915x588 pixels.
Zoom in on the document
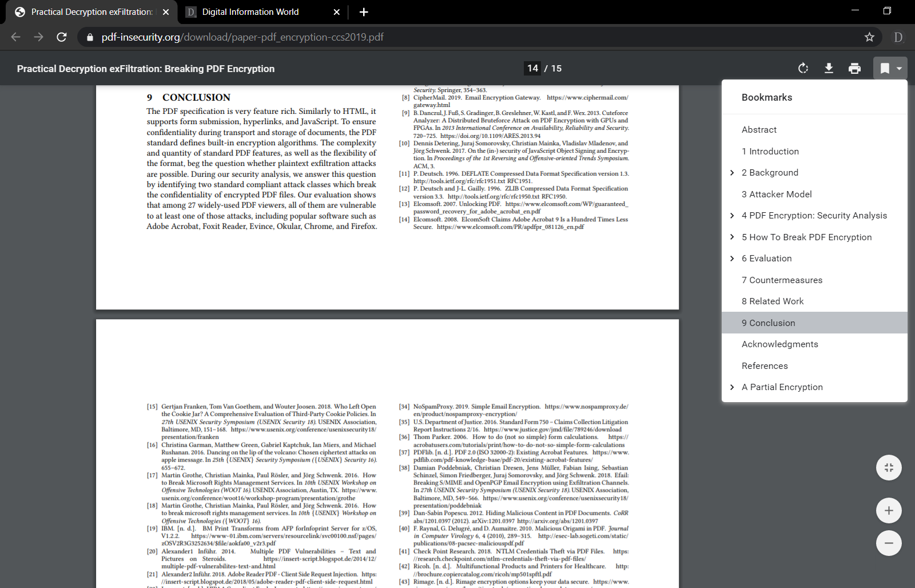click(889, 510)
